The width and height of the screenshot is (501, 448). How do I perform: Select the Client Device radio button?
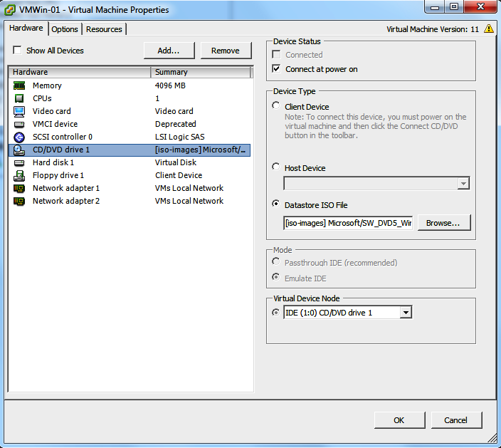276,106
